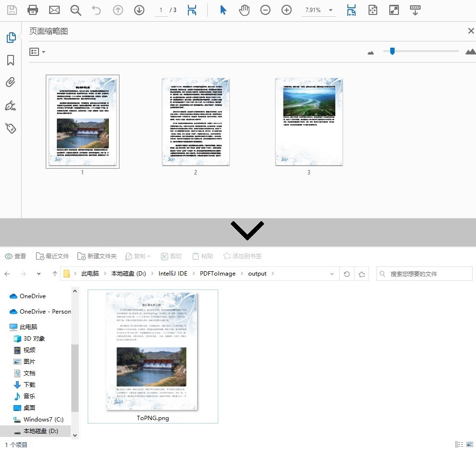The width and height of the screenshot is (476, 449).
Task: Click the 添加到书签 button
Action: point(242,256)
